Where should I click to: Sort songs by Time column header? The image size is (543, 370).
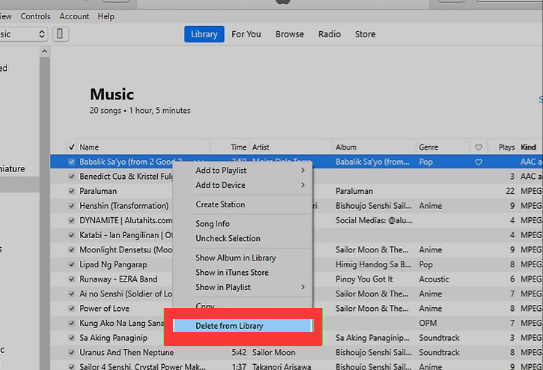point(238,147)
